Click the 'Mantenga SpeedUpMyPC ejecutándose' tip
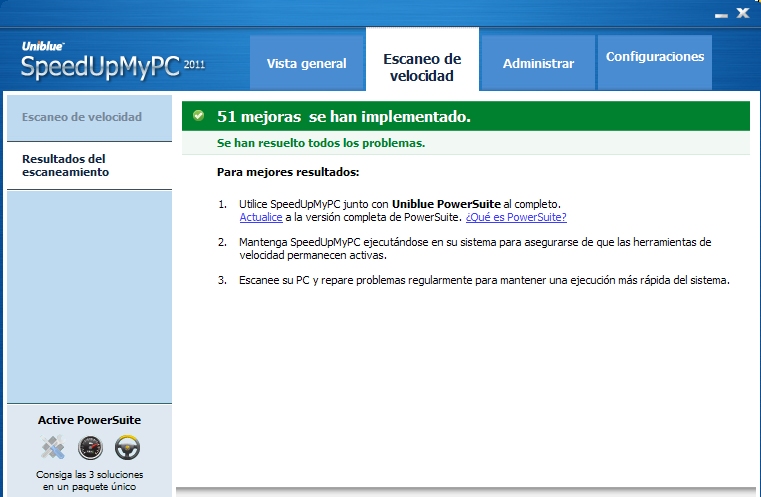761x497 pixels. point(475,248)
